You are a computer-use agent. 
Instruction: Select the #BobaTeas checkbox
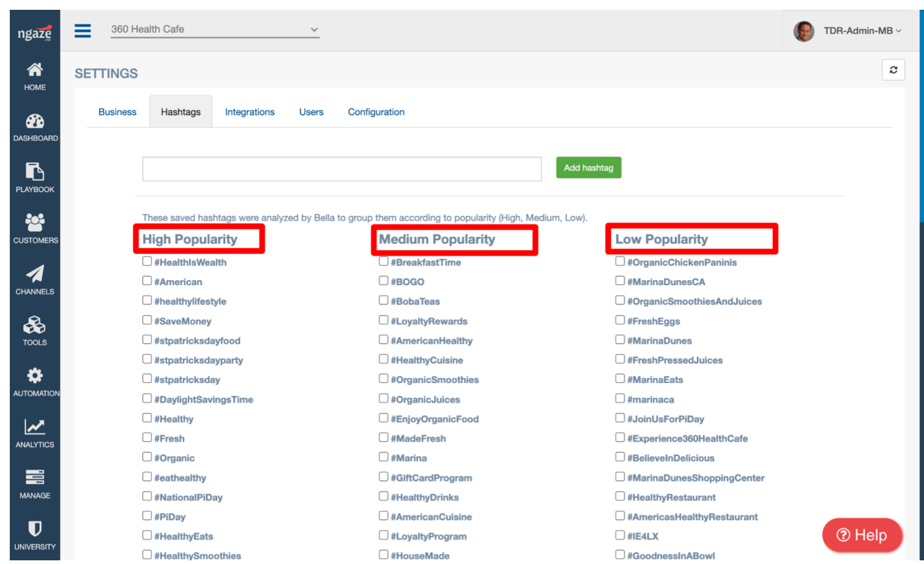(384, 300)
